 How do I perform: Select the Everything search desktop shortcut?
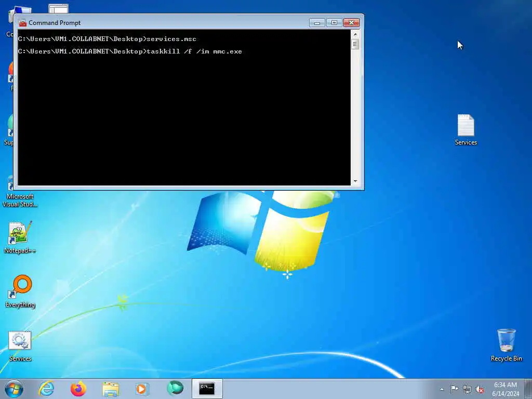click(x=20, y=291)
